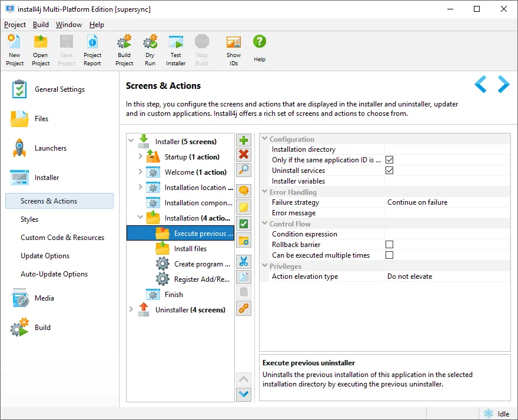The image size is (518, 420).
Task: Collapse the Privileges property group
Action: pyautogui.click(x=265, y=265)
